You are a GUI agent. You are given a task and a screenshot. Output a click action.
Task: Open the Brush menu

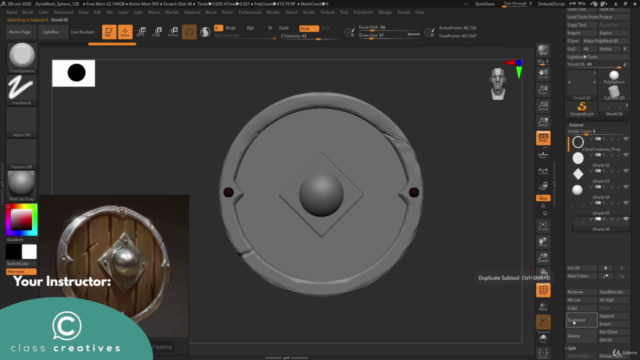click(28, 12)
